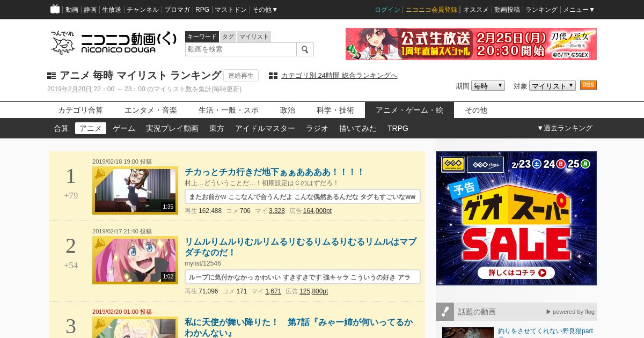Select ラジオ subcategory

[x=317, y=128]
